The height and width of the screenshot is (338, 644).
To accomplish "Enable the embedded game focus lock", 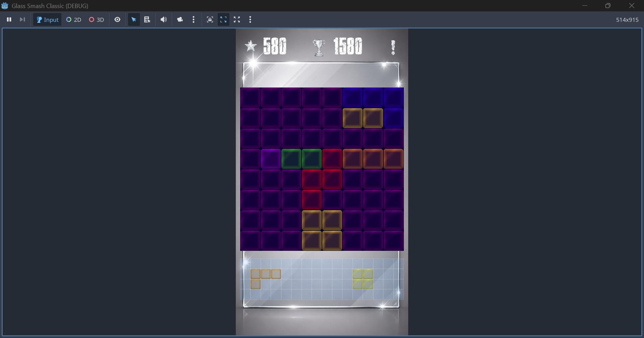I will [210, 19].
